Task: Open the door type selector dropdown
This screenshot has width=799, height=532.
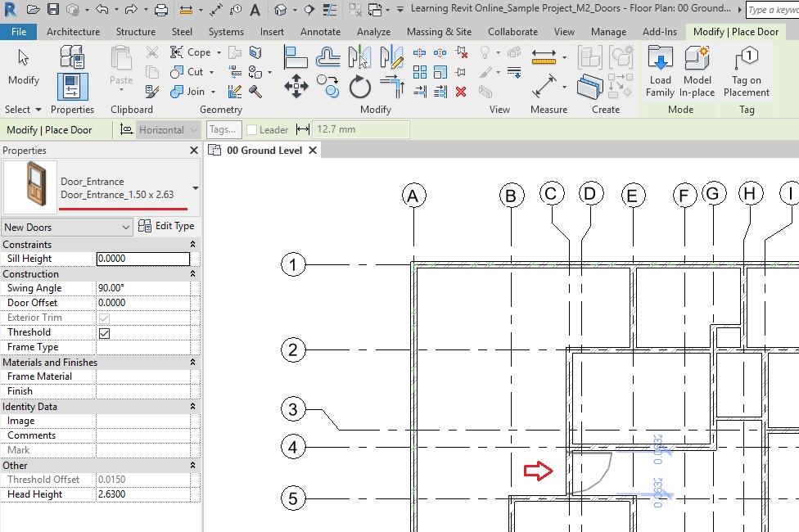Action: tap(195, 188)
